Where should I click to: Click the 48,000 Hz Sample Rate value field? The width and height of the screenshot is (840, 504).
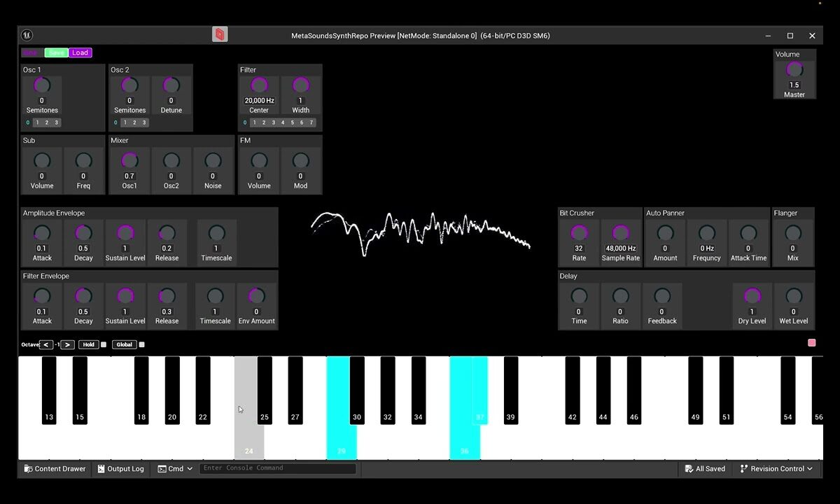pyautogui.click(x=621, y=248)
